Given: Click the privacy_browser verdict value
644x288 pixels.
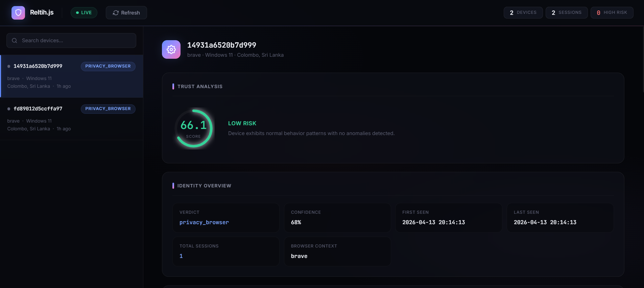Looking at the screenshot, I should 204,222.
